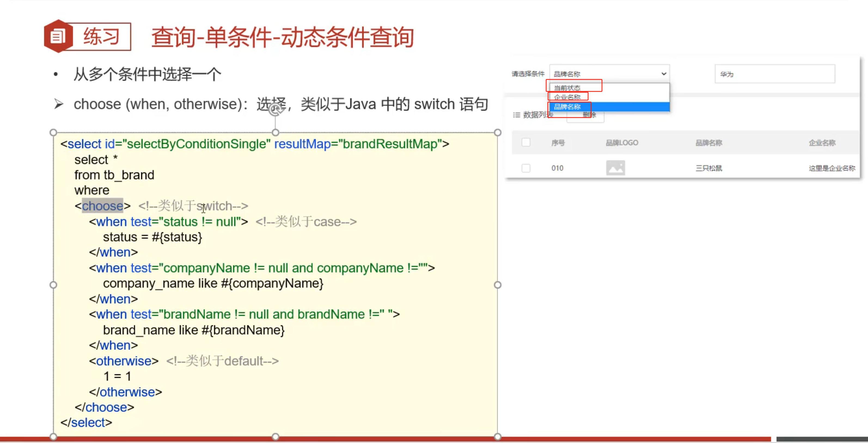Click the comment 类似于case
The width and height of the screenshot is (868, 443).
pyautogui.click(x=306, y=222)
